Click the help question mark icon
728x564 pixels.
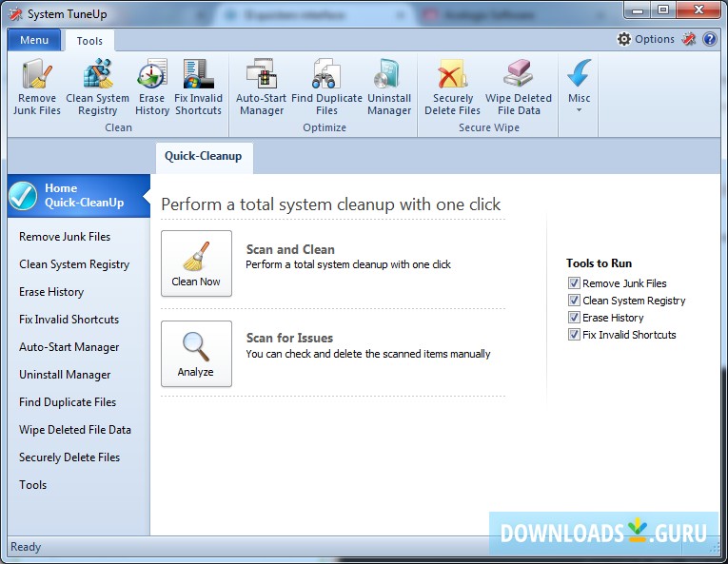coord(710,39)
